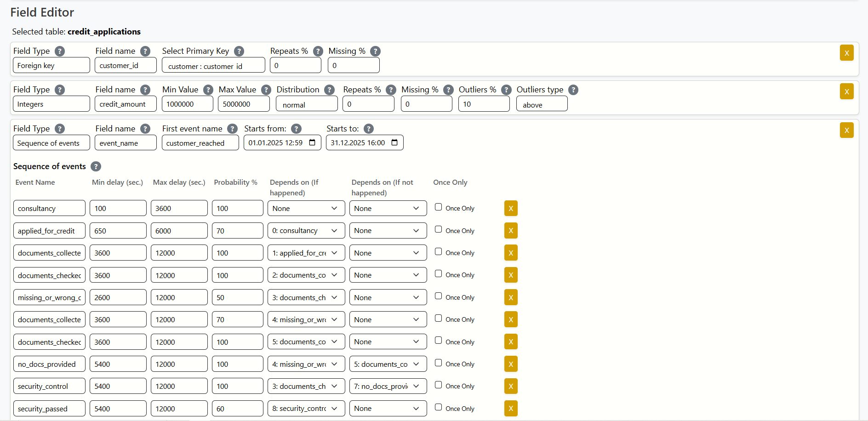Screen dimensions: 868x421
Task: Check Once Only for security_passed event
Action: pos(438,407)
